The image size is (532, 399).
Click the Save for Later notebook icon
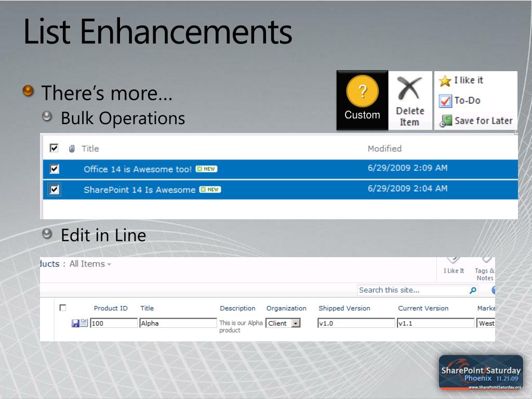point(445,121)
